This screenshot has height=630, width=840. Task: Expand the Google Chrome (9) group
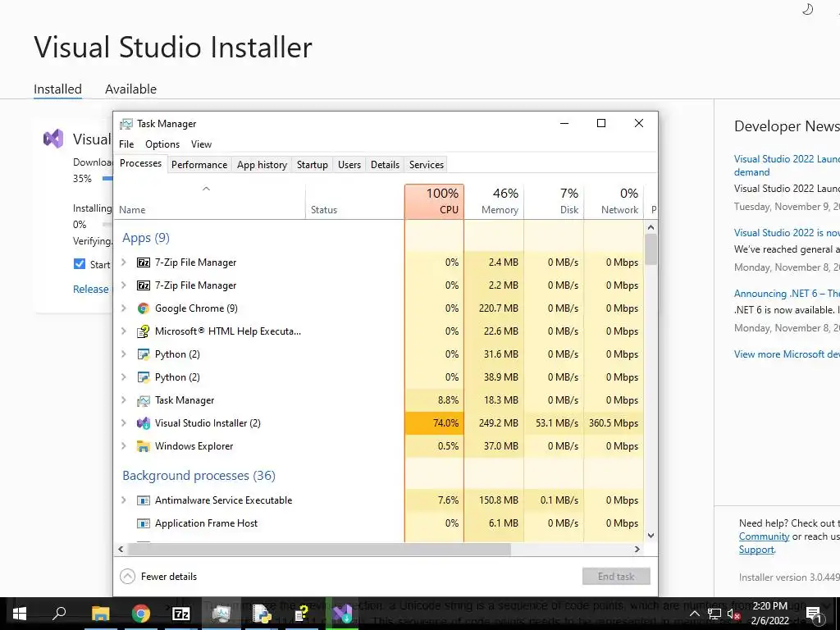pyautogui.click(x=124, y=308)
